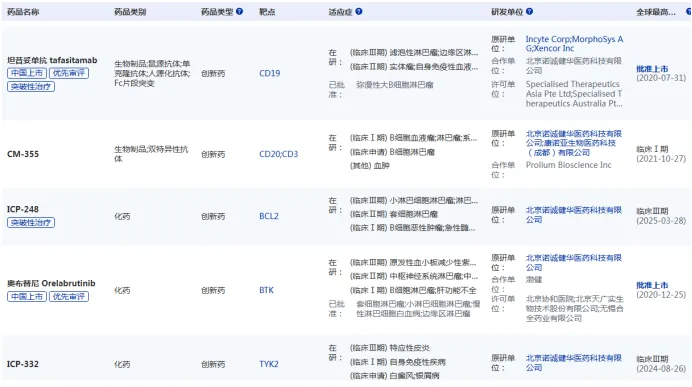Click help icon beside 适应症 header
692x387 pixels.
[359, 11]
